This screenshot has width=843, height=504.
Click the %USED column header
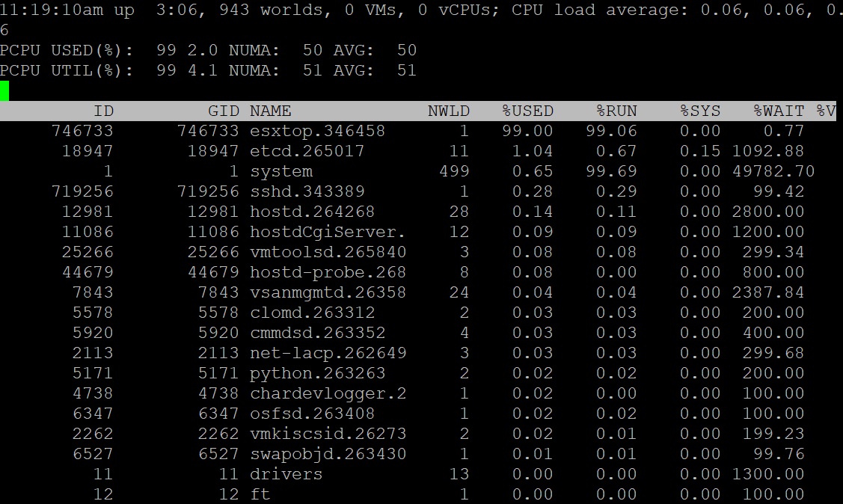coord(527,111)
